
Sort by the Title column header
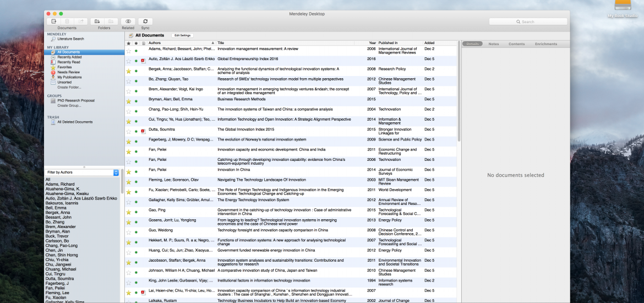point(285,43)
